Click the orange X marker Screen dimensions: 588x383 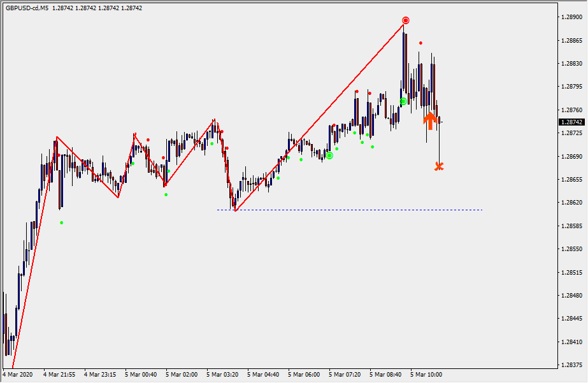(438, 166)
